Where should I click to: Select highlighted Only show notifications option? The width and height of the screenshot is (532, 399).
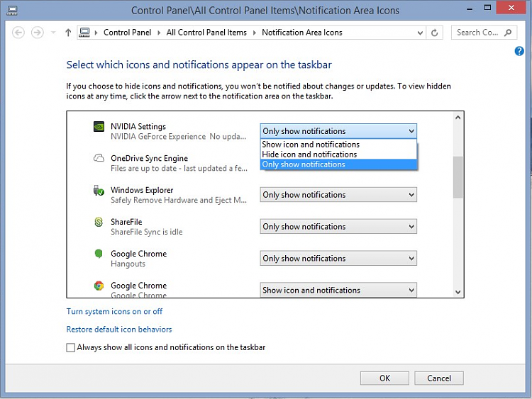[338, 164]
